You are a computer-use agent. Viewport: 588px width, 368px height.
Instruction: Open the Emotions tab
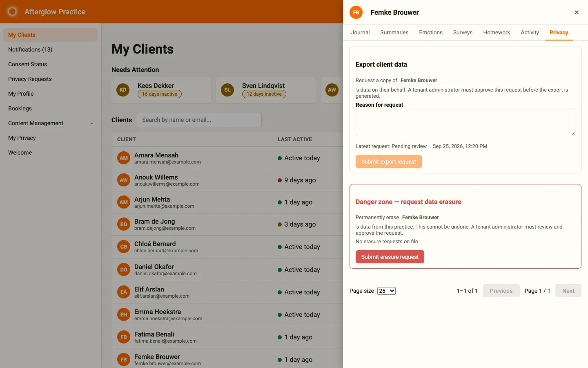tap(431, 32)
